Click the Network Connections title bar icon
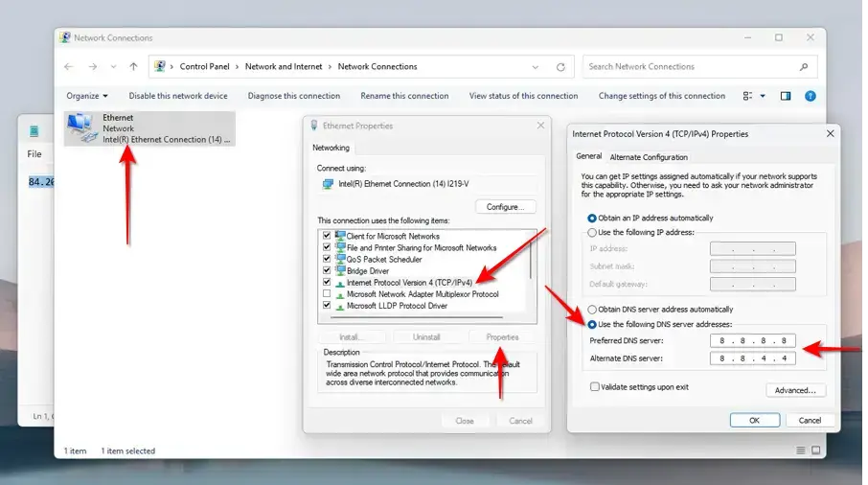The height and width of the screenshot is (485, 868). click(x=65, y=37)
